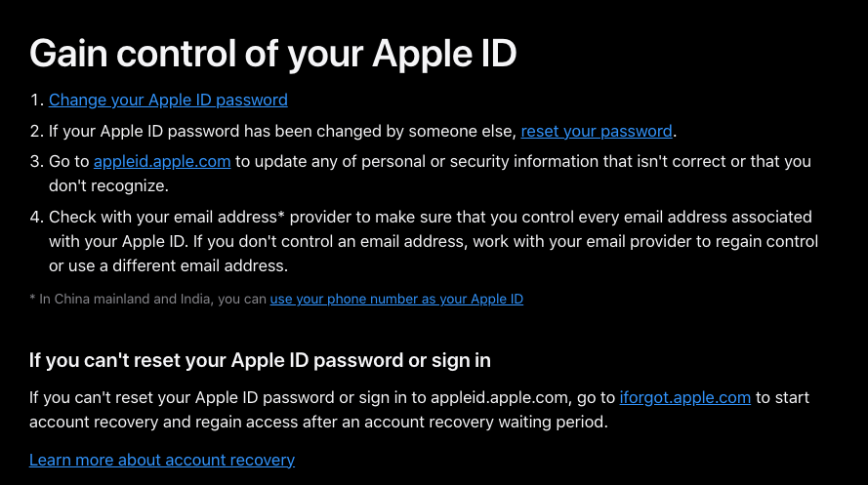Click the China mainland and India footnote text
The height and width of the screenshot is (485, 868).
click(146, 300)
